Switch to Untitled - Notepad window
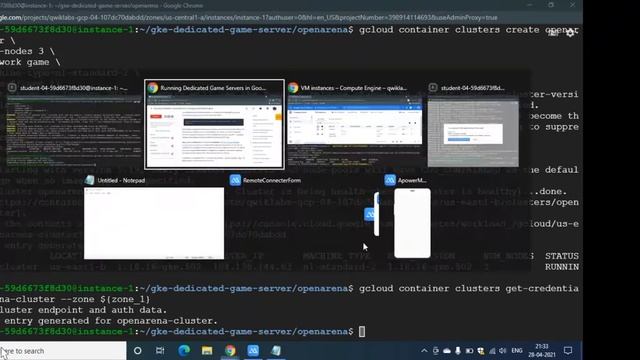This screenshot has height=360, width=640. click(154, 217)
